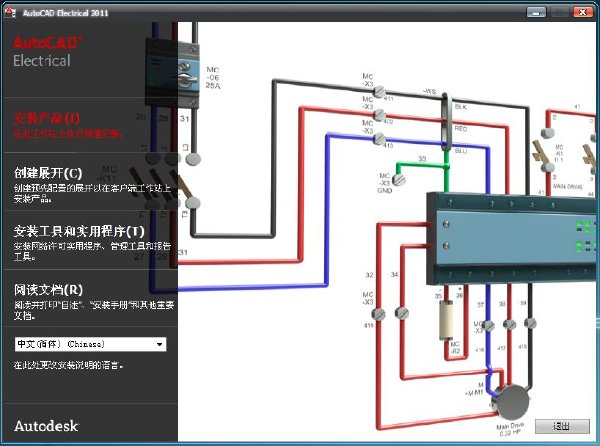Click the AutoCAD Electrical 2011 title bar icon
This screenshot has width=600, height=446.
pos(10,13)
